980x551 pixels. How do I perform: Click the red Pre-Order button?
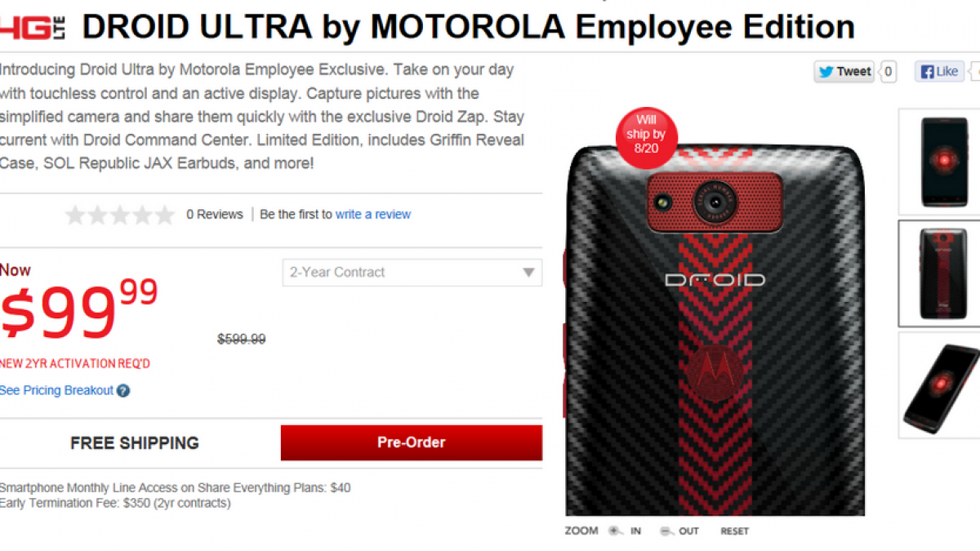pyautogui.click(x=412, y=442)
